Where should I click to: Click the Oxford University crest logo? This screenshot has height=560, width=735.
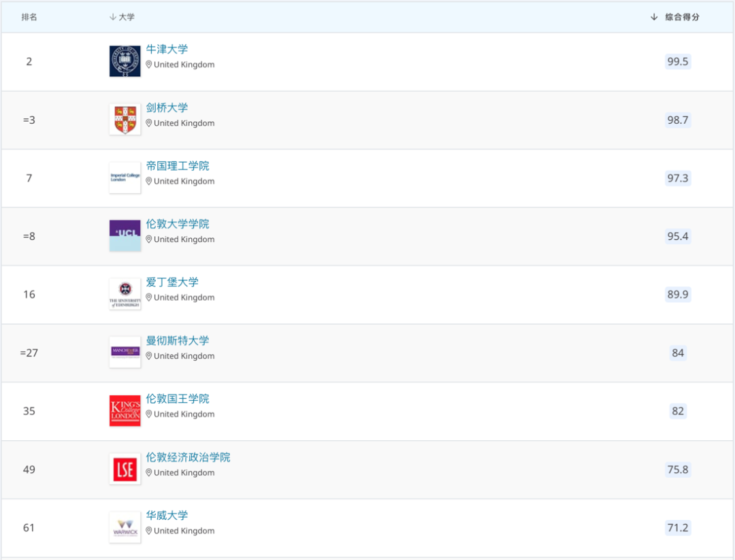tap(125, 61)
